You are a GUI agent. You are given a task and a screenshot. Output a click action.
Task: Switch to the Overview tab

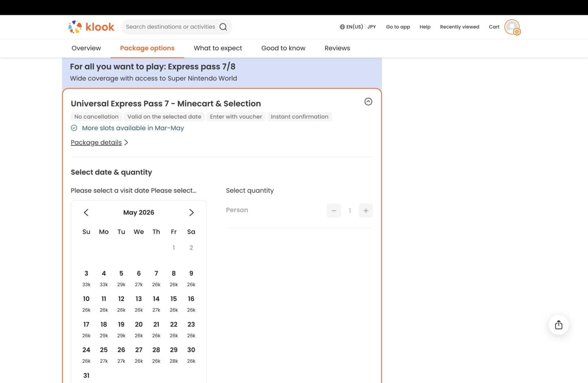coord(86,48)
